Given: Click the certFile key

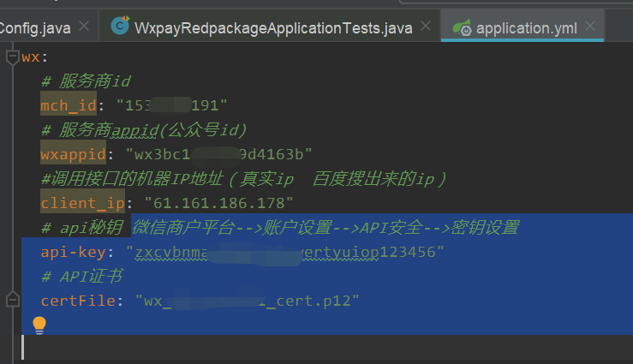Looking at the screenshot, I should 78,301.
